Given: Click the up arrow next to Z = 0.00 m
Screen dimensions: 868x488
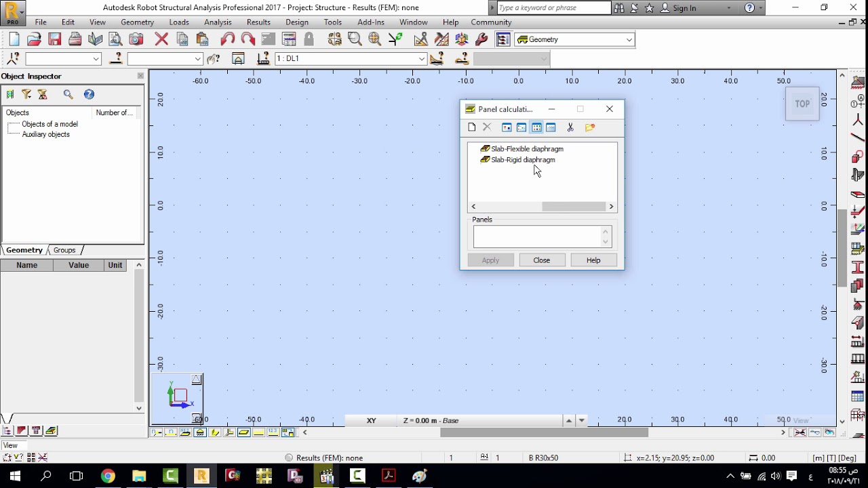Looking at the screenshot, I should [x=569, y=420].
